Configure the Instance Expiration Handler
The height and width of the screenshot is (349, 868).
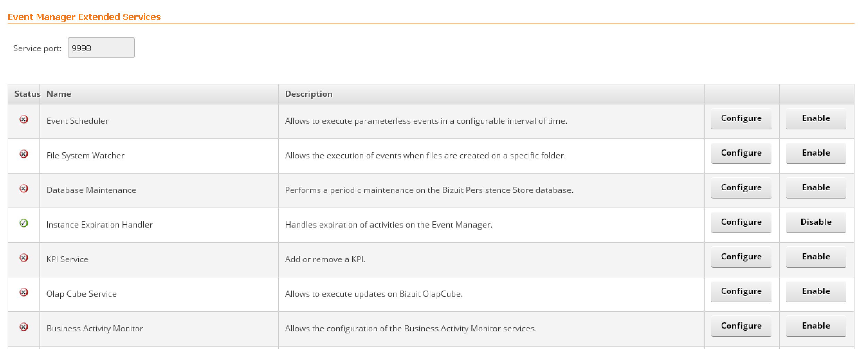[x=741, y=222]
